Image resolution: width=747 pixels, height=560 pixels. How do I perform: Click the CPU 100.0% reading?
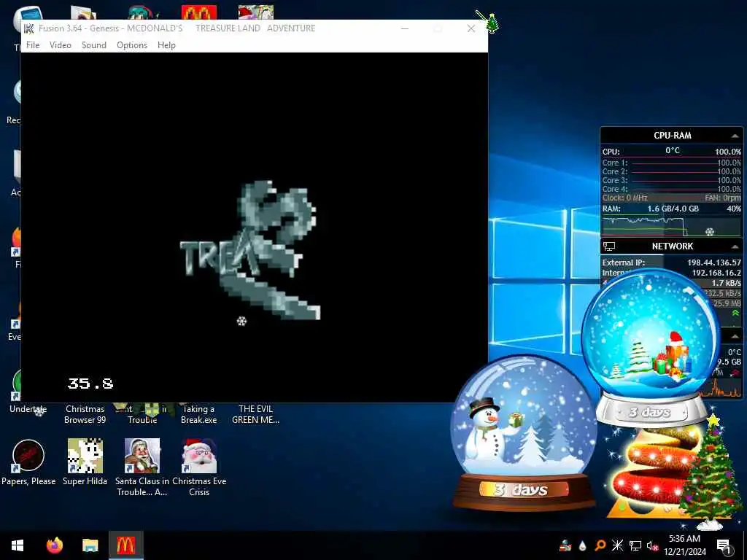(727, 152)
